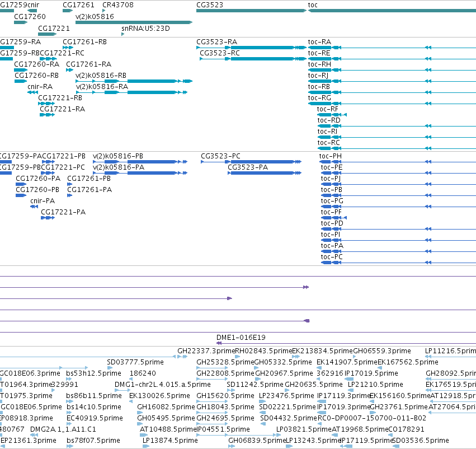Viewport: 476px width, 449px height.
Task: Click the DMG2A.1_1.A11.C1 label
Action: point(63,429)
